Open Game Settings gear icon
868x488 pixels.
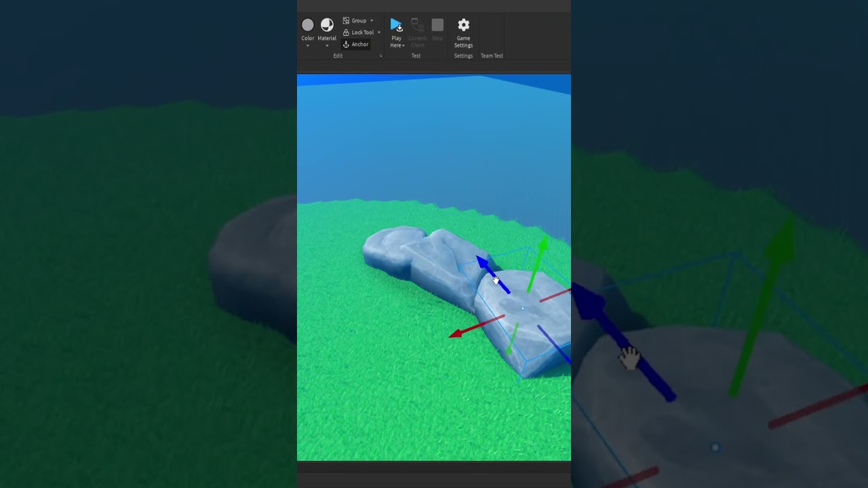pos(463,25)
